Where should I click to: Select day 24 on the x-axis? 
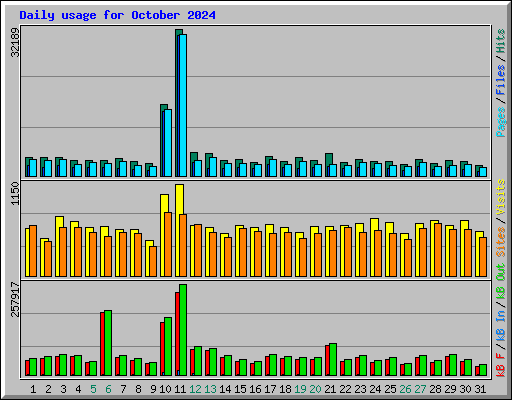(375, 389)
